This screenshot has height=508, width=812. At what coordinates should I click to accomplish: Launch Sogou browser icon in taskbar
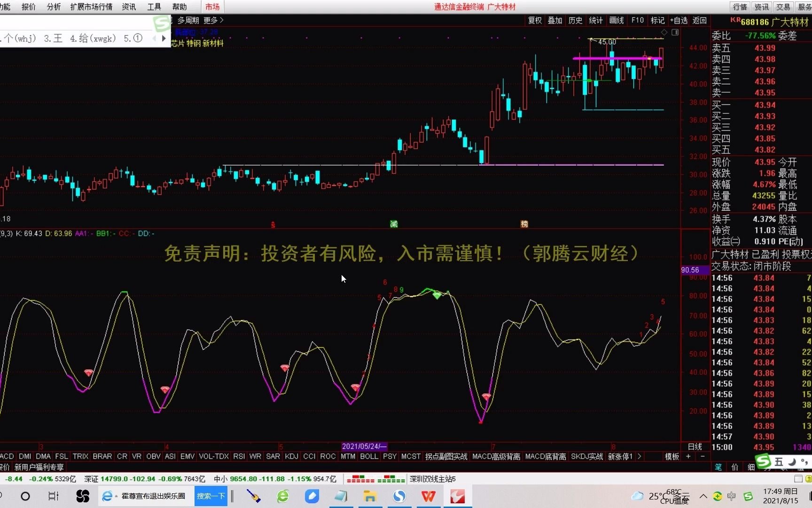(x=399, y=496)
